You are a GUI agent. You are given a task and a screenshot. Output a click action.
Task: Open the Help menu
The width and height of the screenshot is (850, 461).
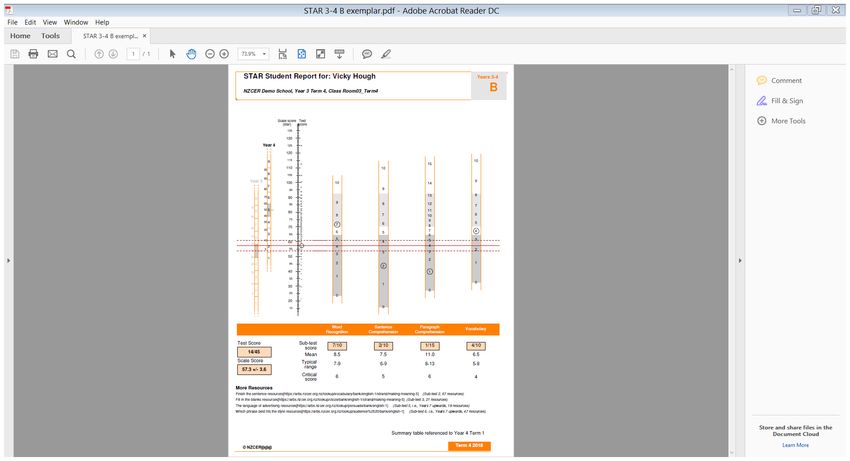pyautogui.click(x=102, y=22)
